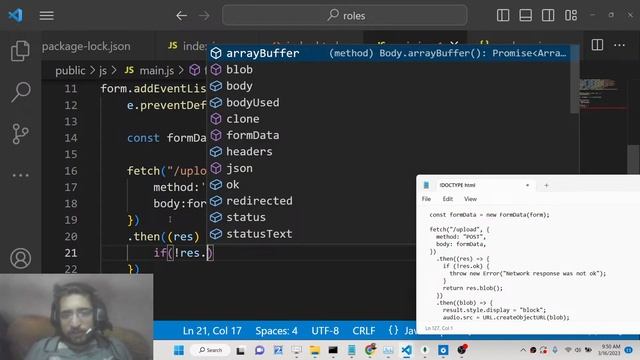Choose 'statusText' suggestion
640x360 pixels.
click(312, 234)
